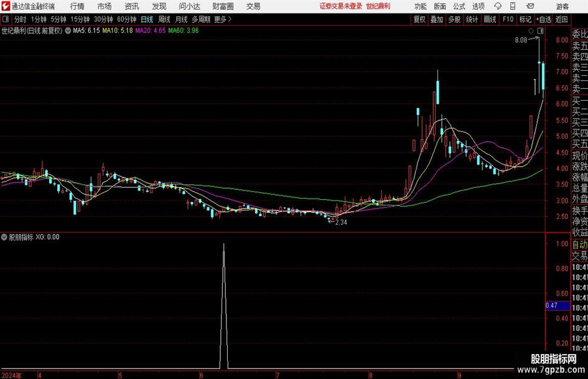Viewport: 588px width, 379px height.
Task: Open the 市场 menu
Action: [105, 6]
